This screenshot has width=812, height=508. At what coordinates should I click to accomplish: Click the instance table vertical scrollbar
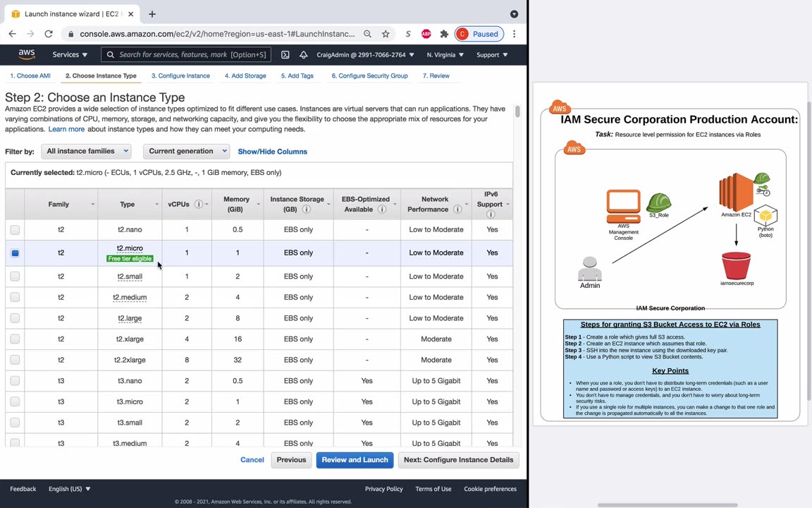tap(517, 111)
